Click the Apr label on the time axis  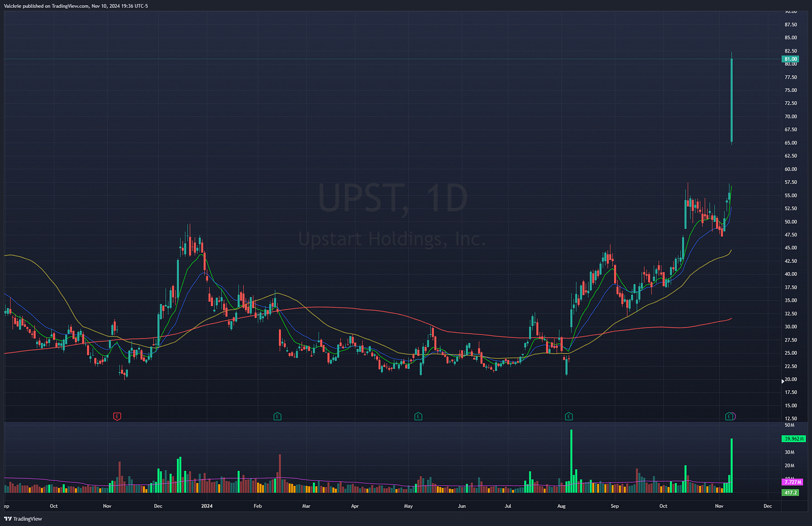click(355, 506)
